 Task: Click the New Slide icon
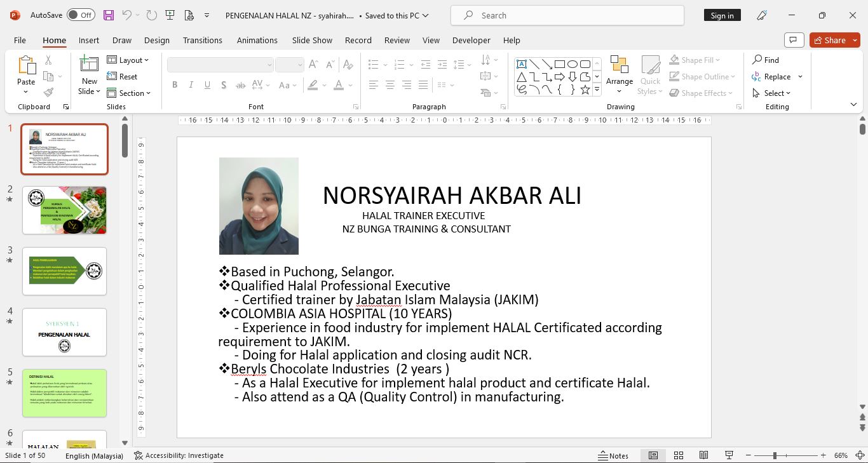[89, 64]
